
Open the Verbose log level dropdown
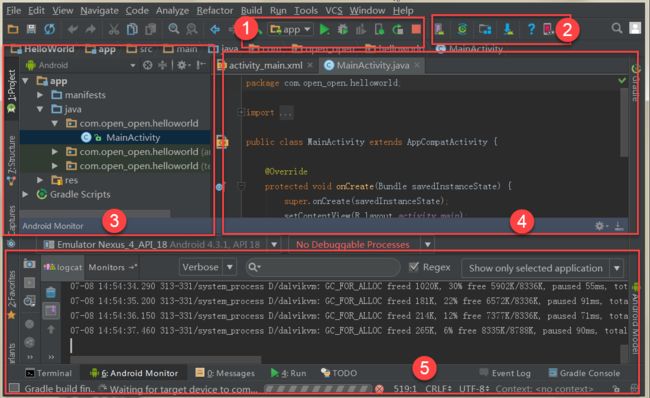[x=208, y=267]
